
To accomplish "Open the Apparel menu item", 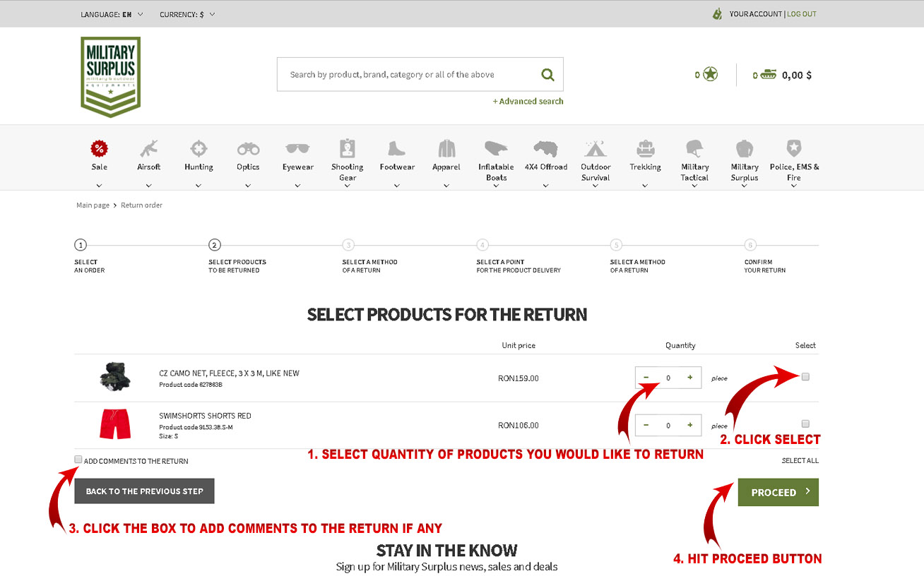I will 446,167.
